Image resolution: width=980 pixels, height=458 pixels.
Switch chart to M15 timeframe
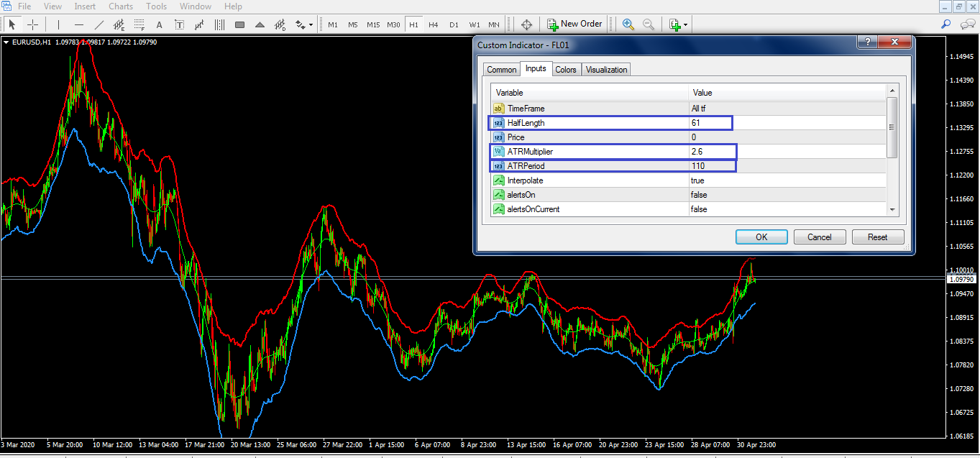click(372, 24)
